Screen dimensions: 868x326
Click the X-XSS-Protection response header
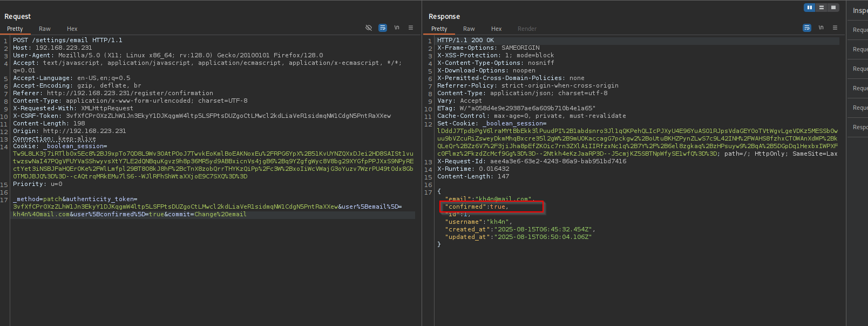496,55
